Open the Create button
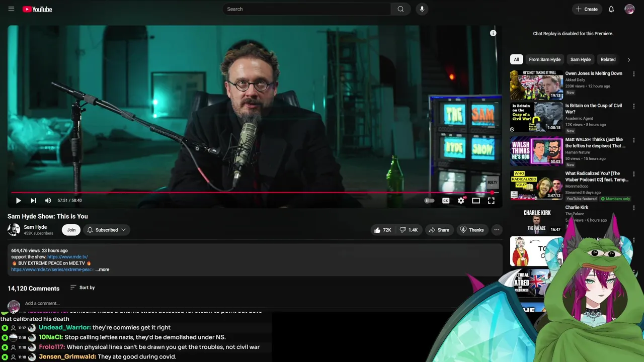 tap(587, 9)
